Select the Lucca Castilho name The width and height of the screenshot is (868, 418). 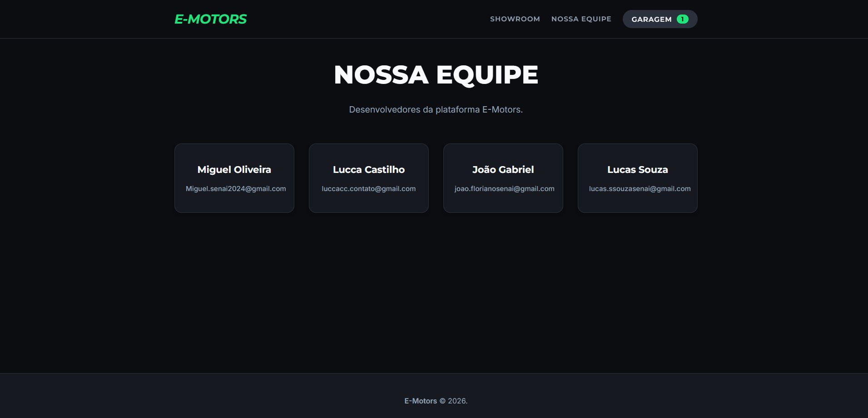pos(368,170)
